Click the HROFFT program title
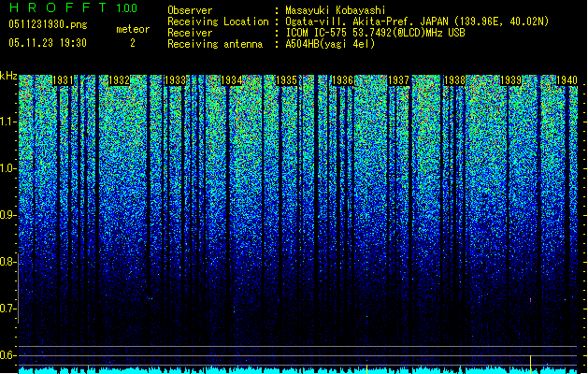Screen dimensions: 588x374 (58, 7)
